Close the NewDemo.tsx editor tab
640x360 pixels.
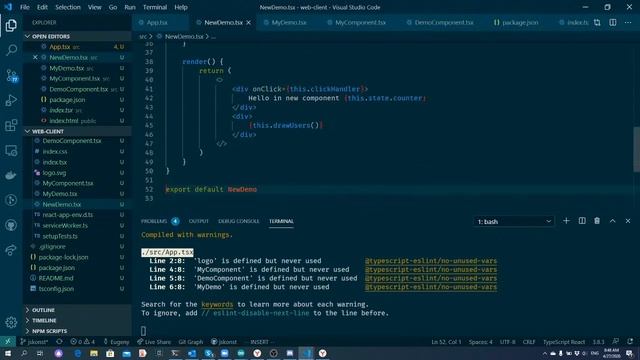pos(249,22)
